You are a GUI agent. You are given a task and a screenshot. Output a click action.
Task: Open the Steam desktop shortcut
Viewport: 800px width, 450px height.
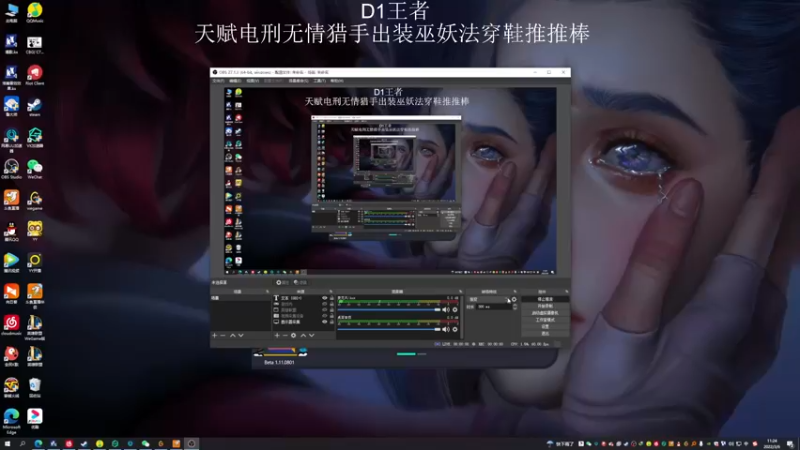[x=35, y=106]
